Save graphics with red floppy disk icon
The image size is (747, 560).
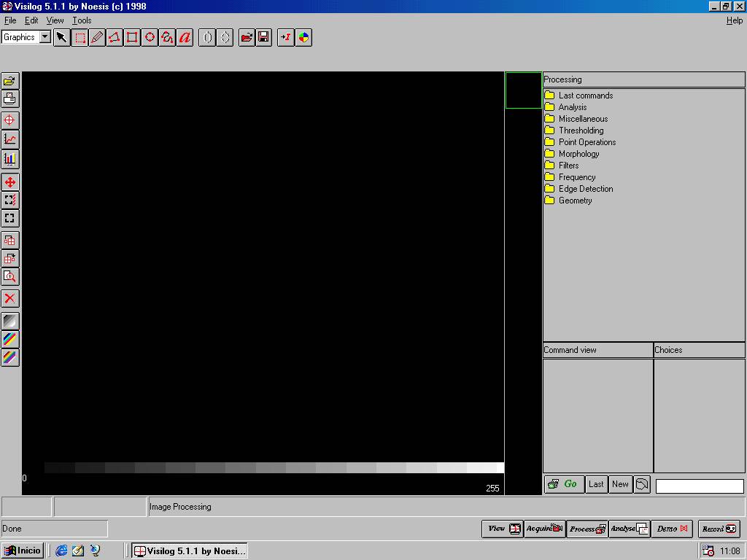[264, 37]
